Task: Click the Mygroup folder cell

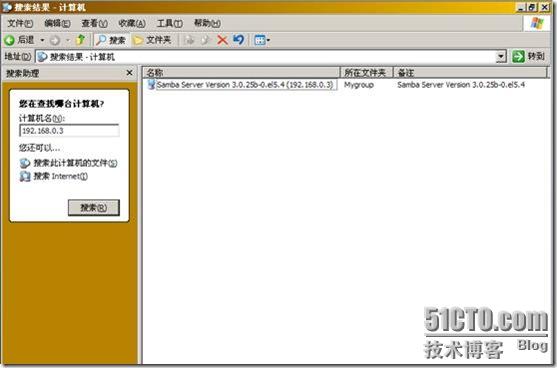Action: 359,85
